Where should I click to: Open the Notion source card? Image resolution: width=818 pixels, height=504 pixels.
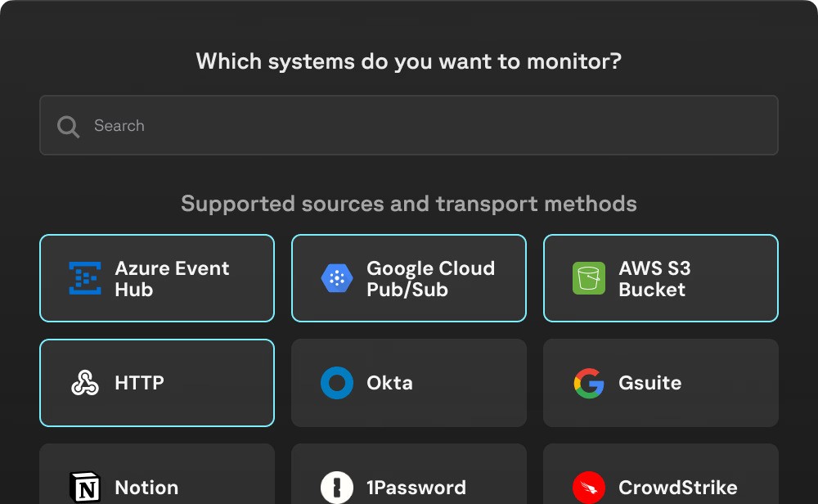pyautogui.click(x=157, y=474)
